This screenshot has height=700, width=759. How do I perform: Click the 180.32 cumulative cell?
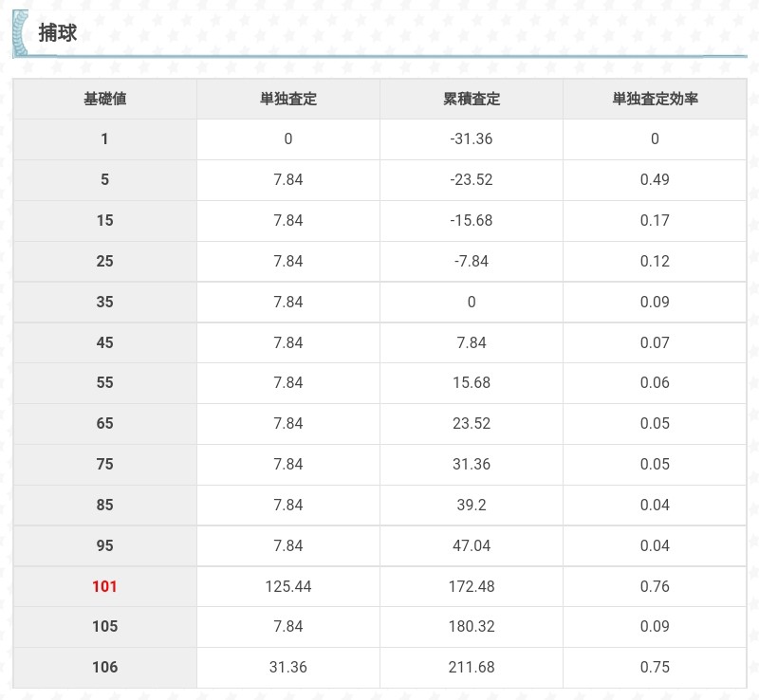point(472,626)
